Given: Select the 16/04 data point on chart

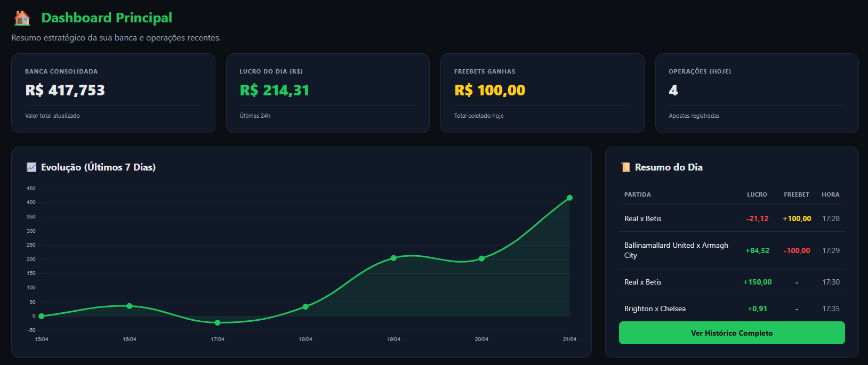Looking at the screenshot, I should (x=130, y=306).
